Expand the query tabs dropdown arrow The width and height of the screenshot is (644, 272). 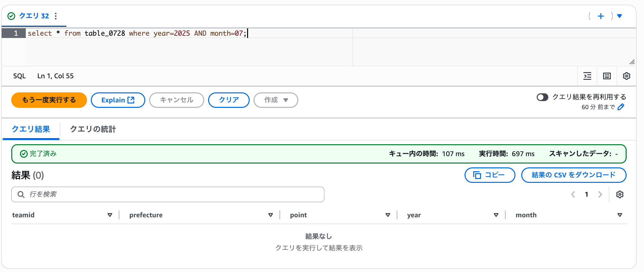tap(619, 16)
